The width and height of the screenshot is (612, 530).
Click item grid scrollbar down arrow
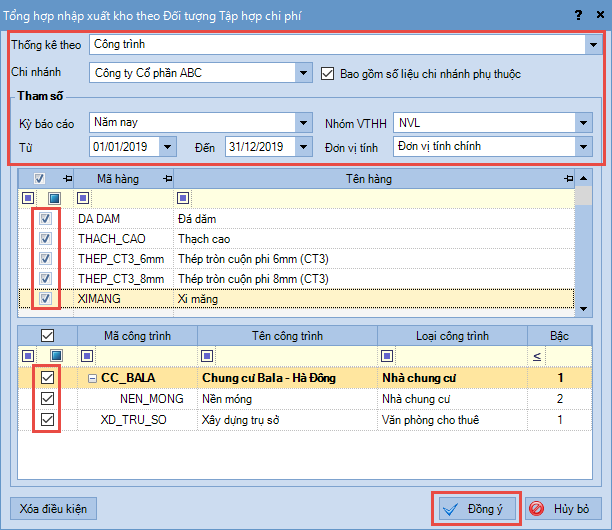click(x=584, y=309)
